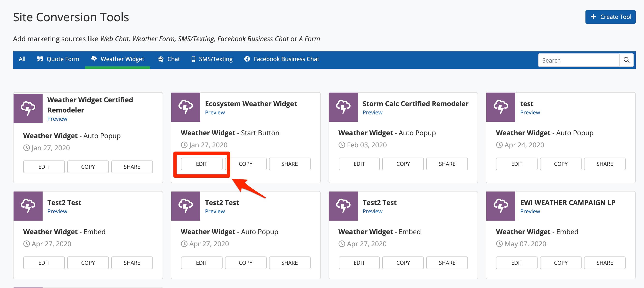This screenshot has width=644, height=288.
Task: Copy the Storm Calc Certified Remodeler widget
Action: 403,164
